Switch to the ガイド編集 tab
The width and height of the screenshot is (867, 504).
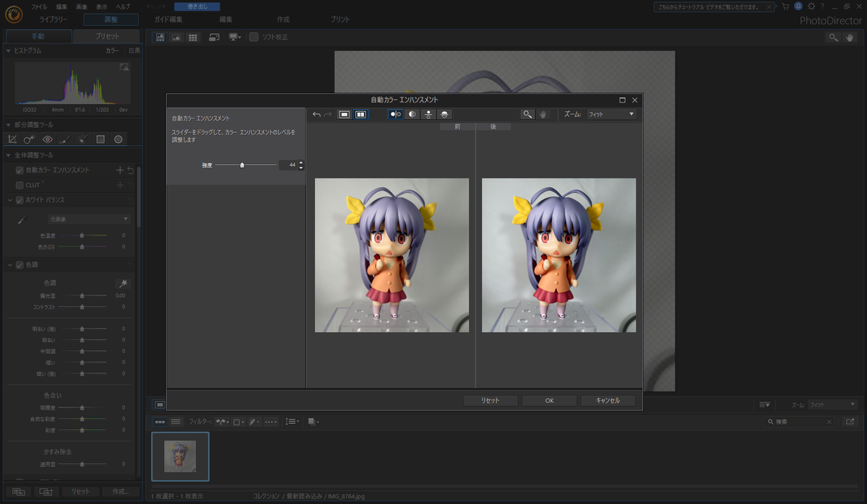[x=168, y=19]
